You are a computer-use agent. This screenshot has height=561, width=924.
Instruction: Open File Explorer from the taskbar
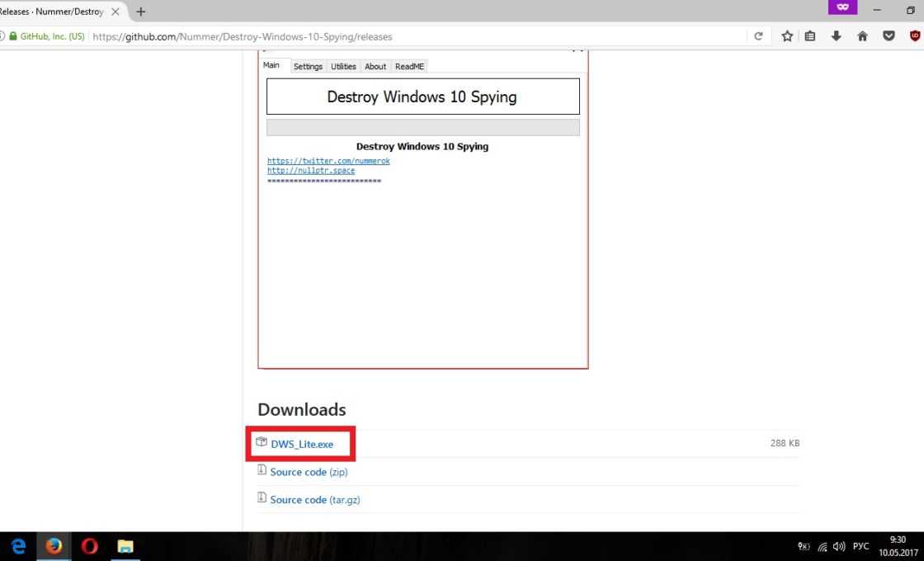pyautogui.click(x=125, y=546)
